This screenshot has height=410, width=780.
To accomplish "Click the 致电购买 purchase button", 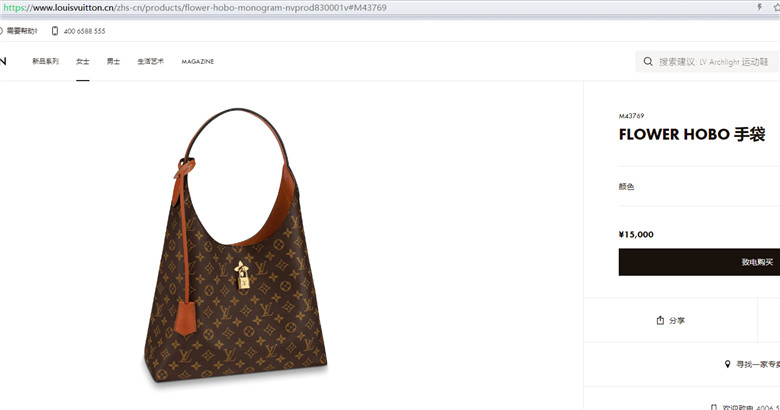I will click(699, 262).
